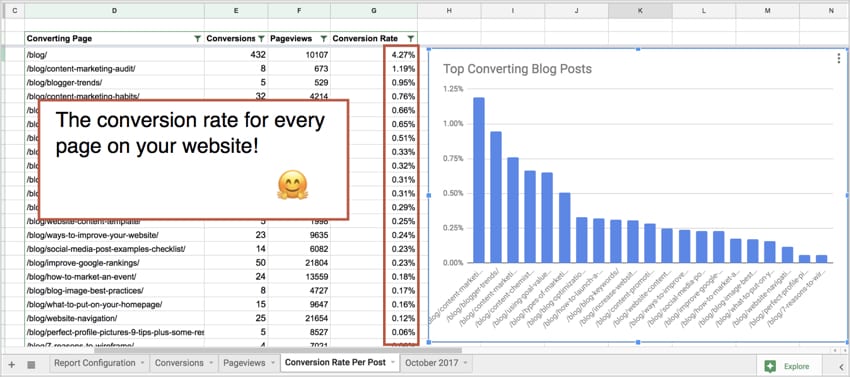This screenshot has width=850, height=377.
Task: Open the chart's three-dot menu
Action: coord(839,58)
